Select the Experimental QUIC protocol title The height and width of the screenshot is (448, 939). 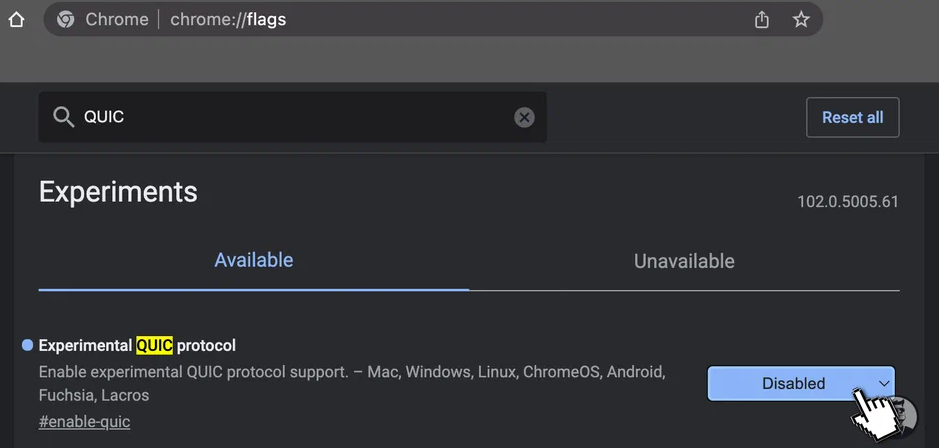coord(137,346)
